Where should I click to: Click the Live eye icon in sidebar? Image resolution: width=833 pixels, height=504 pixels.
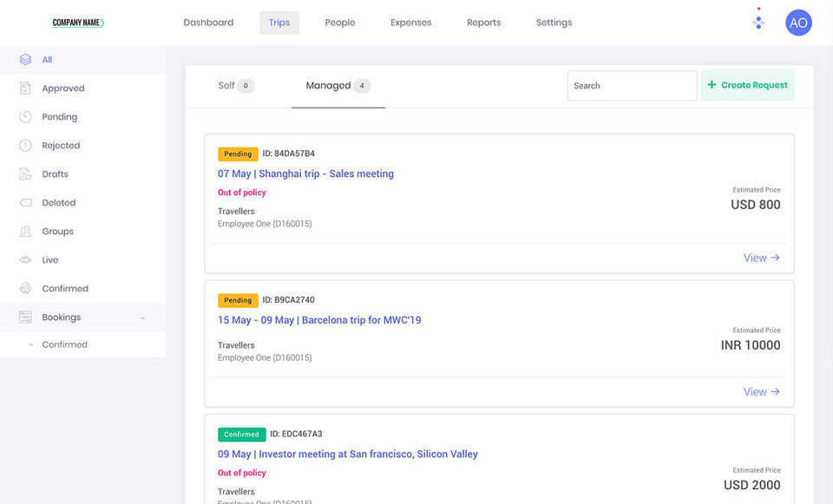[25, 260]
